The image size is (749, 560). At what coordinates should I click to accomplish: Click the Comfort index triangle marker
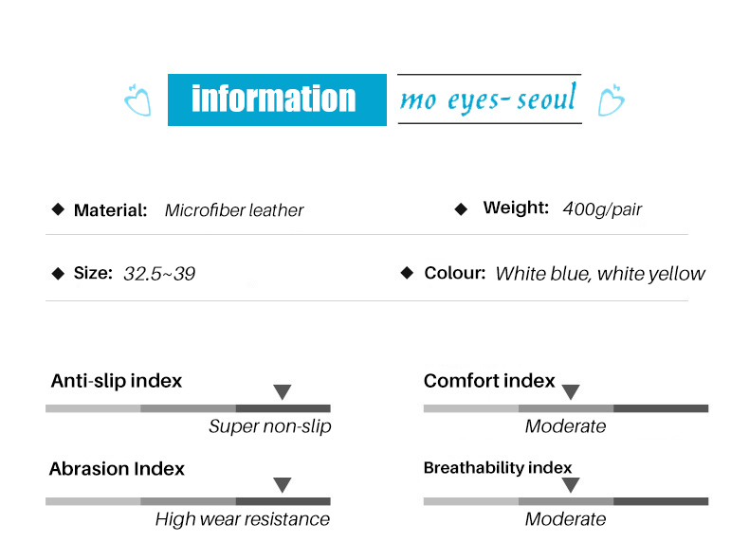[571, 392]
